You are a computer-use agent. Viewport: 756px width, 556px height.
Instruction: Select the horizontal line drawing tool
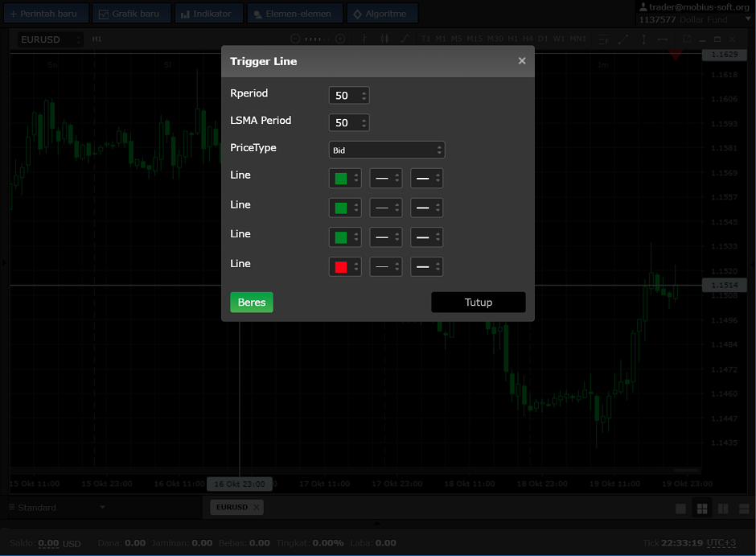click(x=663, y=39)
